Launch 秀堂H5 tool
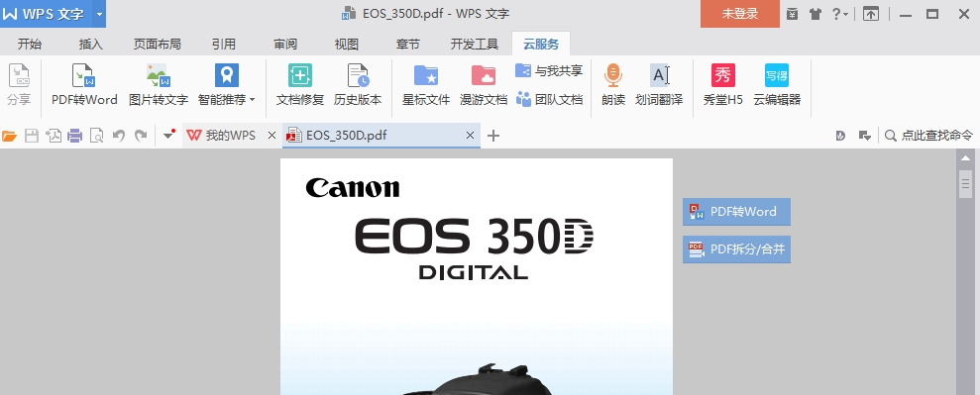 (x=723, y=85)
